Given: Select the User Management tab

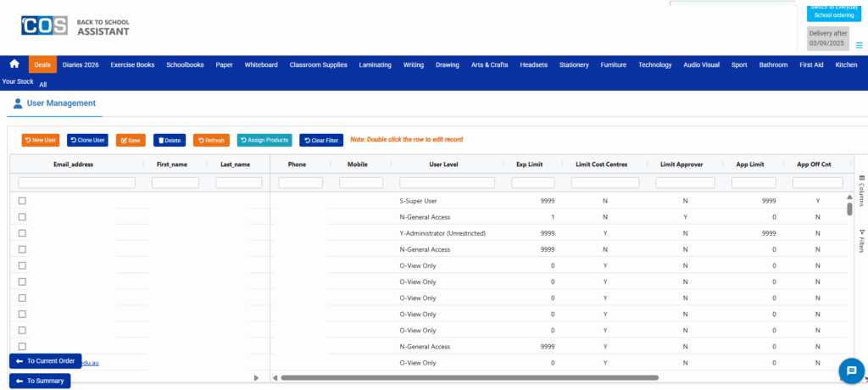Looking at the screenshot, I should tap(54, 103).
